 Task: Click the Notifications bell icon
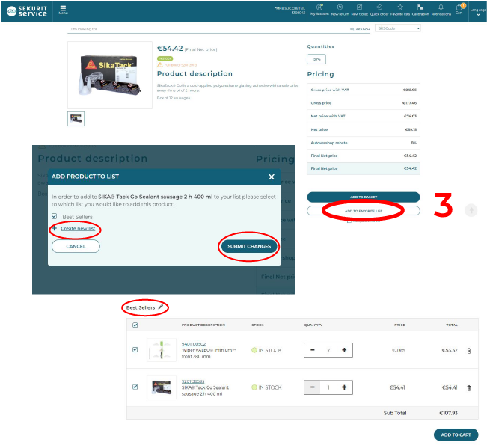[x=441, y=9]
